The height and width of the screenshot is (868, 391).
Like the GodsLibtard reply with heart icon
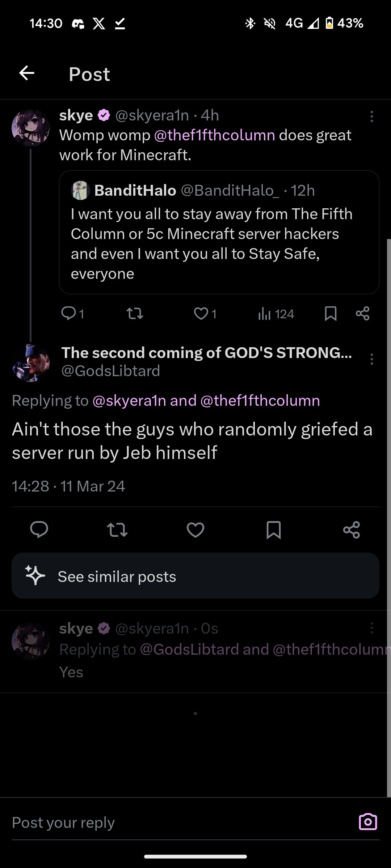195,530
